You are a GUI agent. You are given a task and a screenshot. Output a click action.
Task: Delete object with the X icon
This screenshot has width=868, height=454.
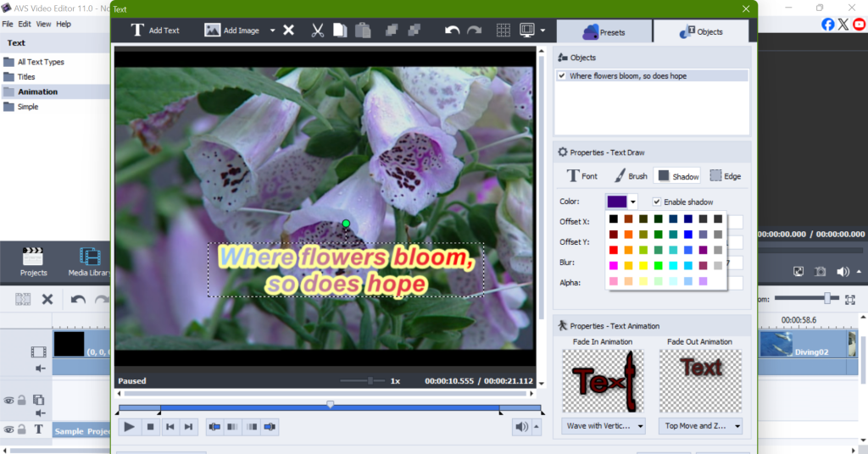(288, 30)
